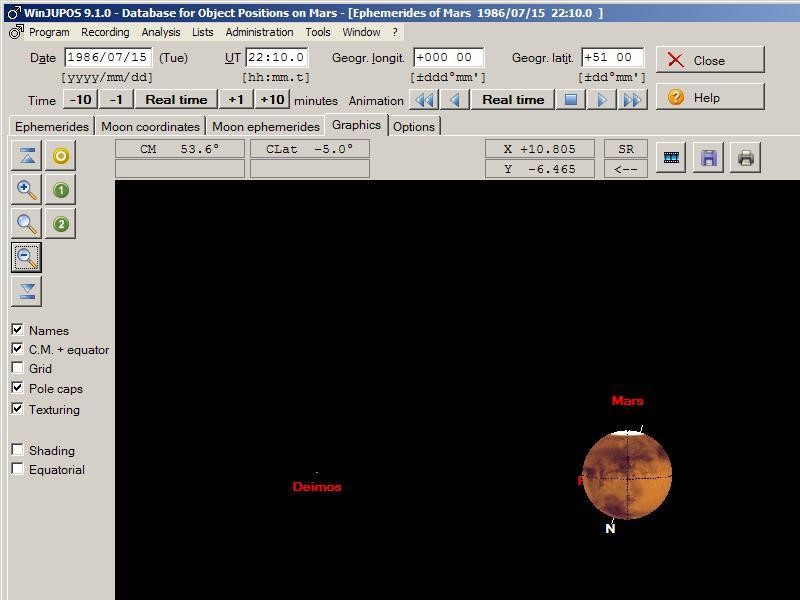Viewport: 800px width, 600px height.
Task: Switch to the Ephemerides tab
Action: 52,127
